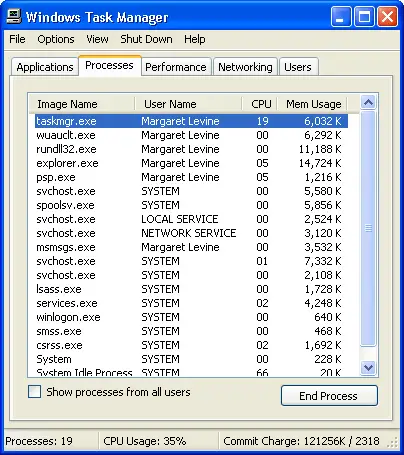
Task: Open the Shut Down menu
Action: pyautogui.click(x=146, y=39)
